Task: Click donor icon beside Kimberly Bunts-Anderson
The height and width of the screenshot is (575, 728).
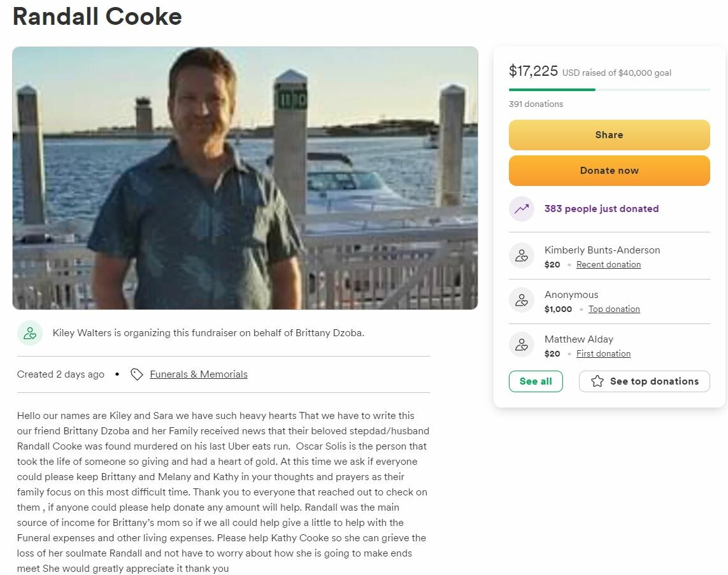Action: click(522, 255)
